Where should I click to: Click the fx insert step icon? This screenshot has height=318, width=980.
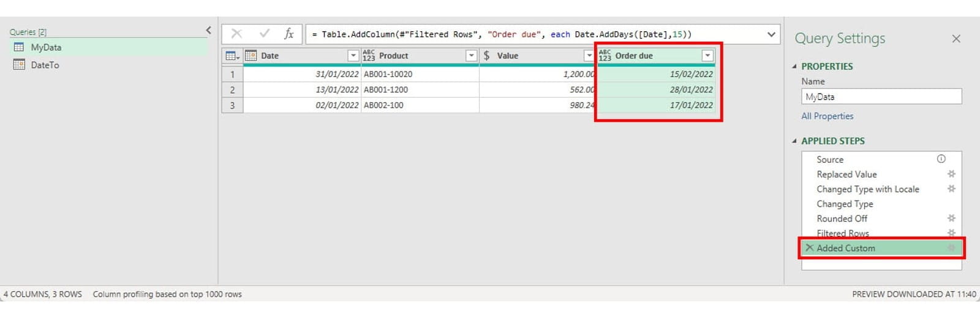click(288, 34)
